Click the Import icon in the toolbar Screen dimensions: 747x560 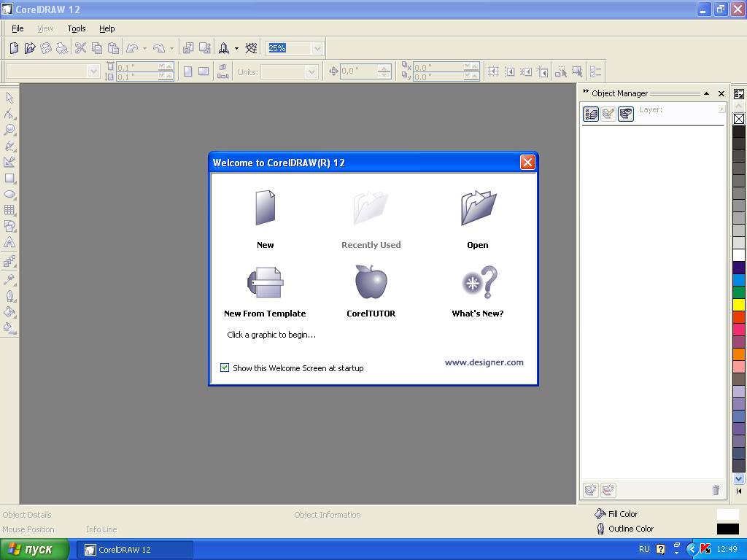tap(188, 47)
